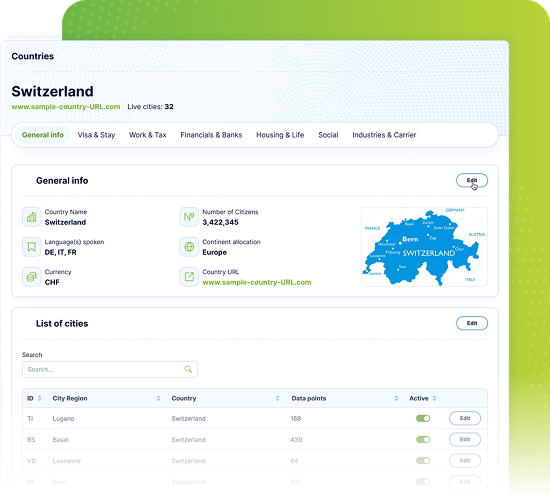
Task: Click the Currency coins icon
Action: click(32, 277)
